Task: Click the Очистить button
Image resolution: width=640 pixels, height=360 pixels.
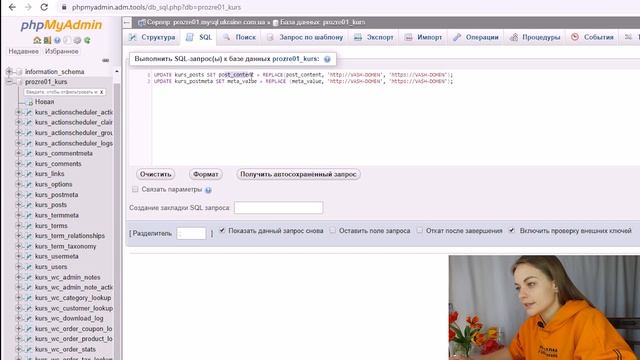Action: click(156, 174)
